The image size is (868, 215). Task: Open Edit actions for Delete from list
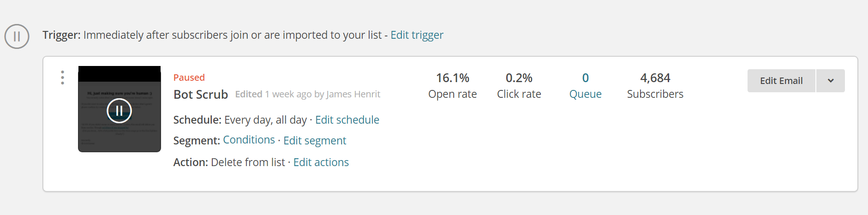click(321, 162)
